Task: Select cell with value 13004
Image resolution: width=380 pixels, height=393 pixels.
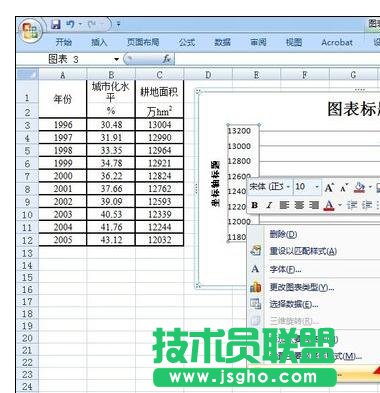Action: (x=159, y=125)
